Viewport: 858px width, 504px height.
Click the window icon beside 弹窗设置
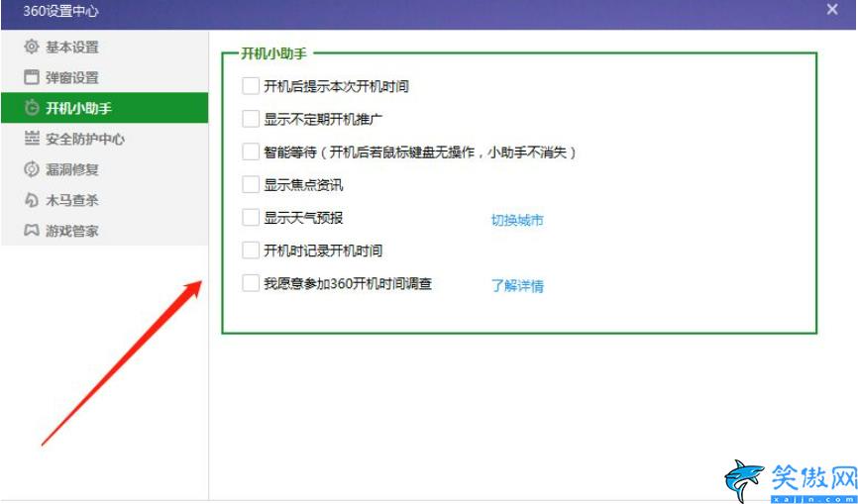pyautogui.click(x=32, y=77)
